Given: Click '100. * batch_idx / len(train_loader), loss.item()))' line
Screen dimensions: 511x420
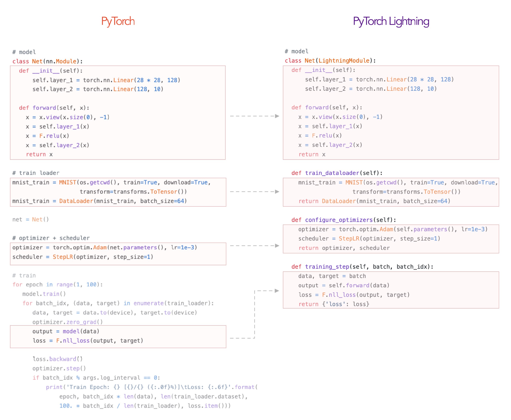Looking at the screenshot, I should point(145,406).
